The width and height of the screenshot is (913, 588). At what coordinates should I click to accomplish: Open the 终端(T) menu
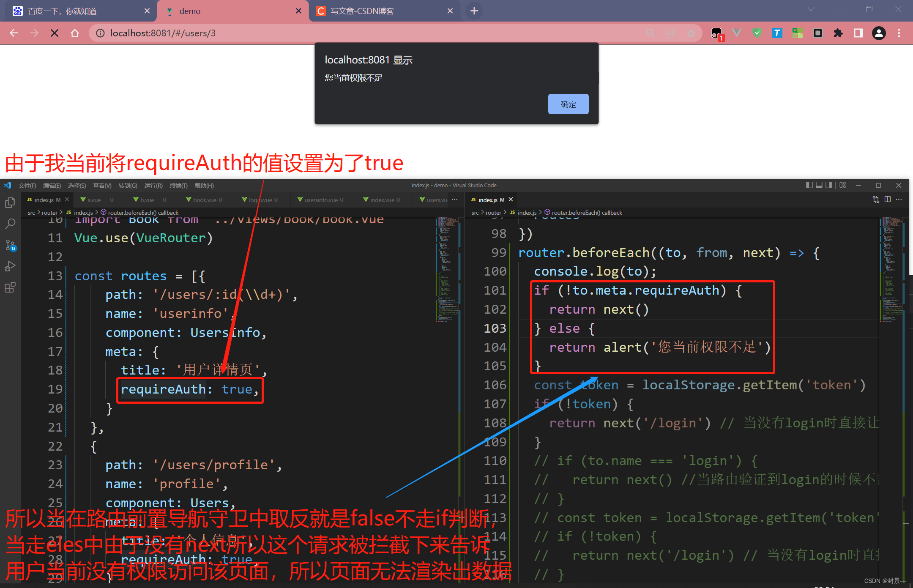click(x=178, y=186)
